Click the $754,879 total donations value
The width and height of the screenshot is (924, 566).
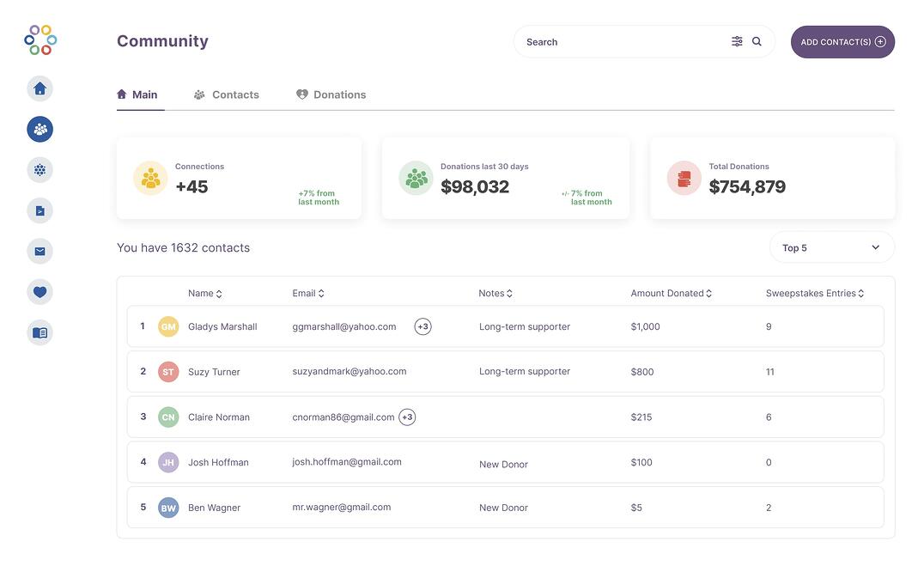pos(747,187)
